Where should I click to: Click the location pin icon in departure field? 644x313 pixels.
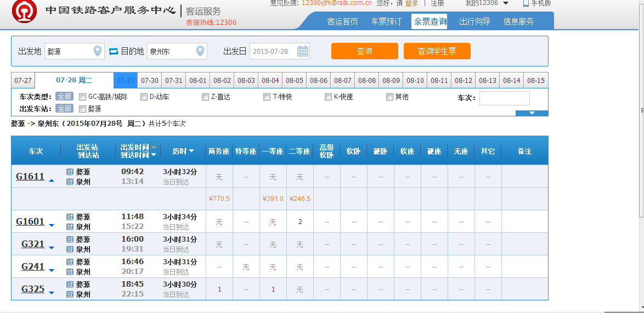pos(97,52)
